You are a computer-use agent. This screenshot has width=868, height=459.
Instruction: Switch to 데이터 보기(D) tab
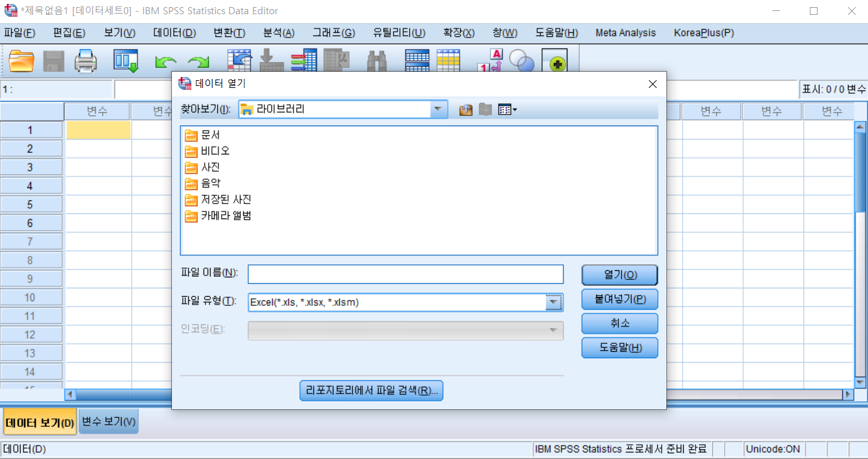tap(40, 423)
